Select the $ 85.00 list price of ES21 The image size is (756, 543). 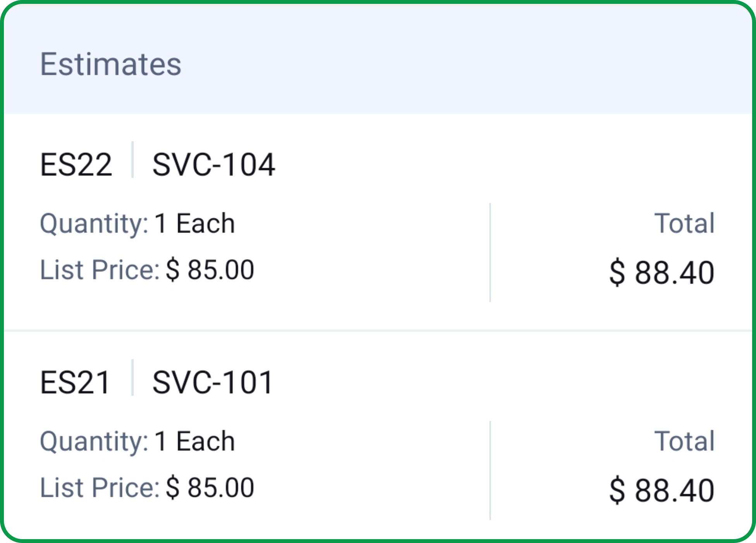210,488
